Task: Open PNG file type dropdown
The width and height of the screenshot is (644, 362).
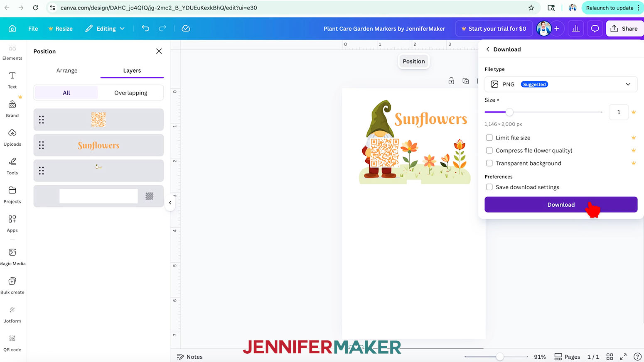Action: pyautogui.click(x=561, y=84)
